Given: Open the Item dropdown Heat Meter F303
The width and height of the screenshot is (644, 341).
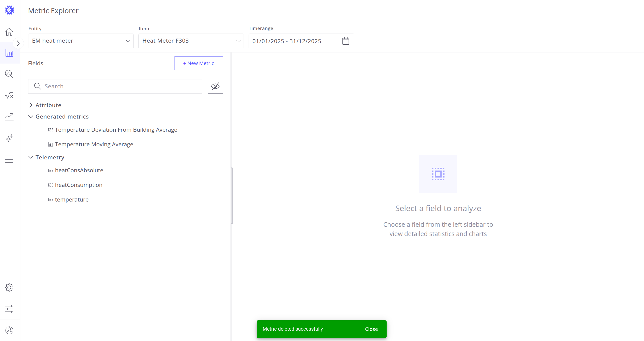Looking at the screenshot, I should 191,41.
